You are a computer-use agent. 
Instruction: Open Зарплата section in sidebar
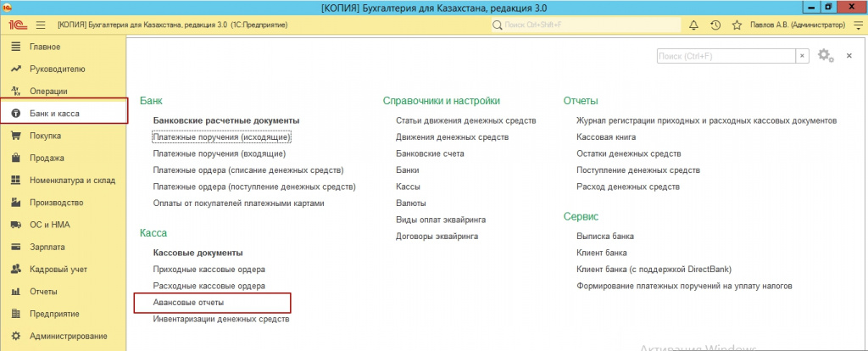click(47, 247)
